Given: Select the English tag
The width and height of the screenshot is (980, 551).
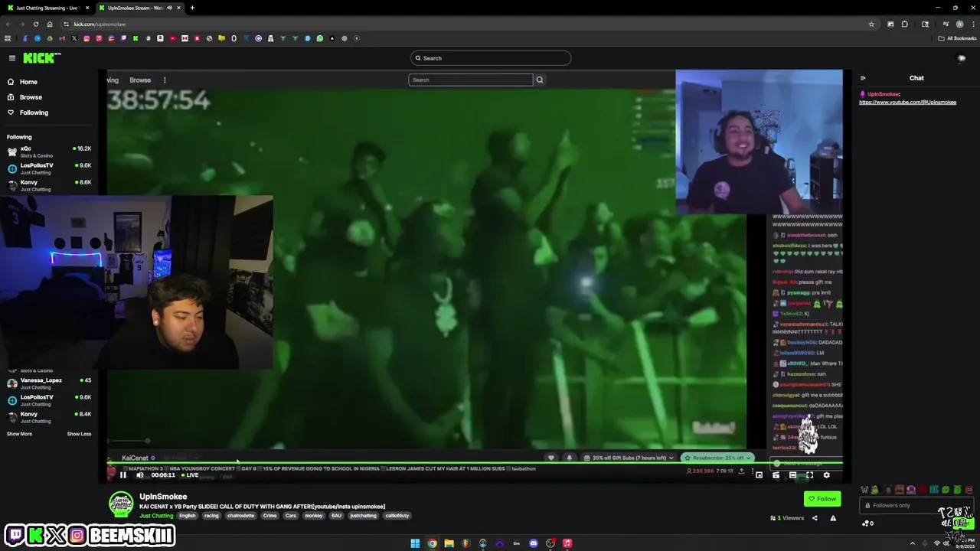Looking at the screenshot, I should (x=187, y=516).
